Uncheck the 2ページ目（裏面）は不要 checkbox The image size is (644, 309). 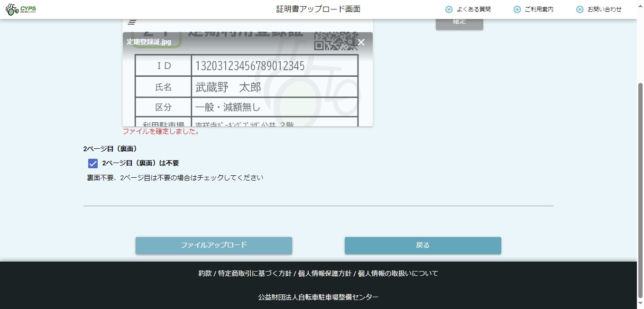coord(93,164)
